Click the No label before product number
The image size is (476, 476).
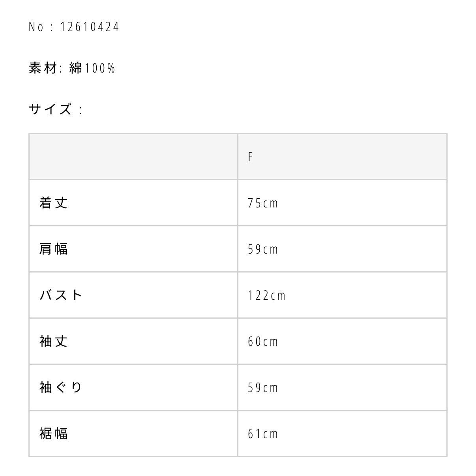pos(36,27)
